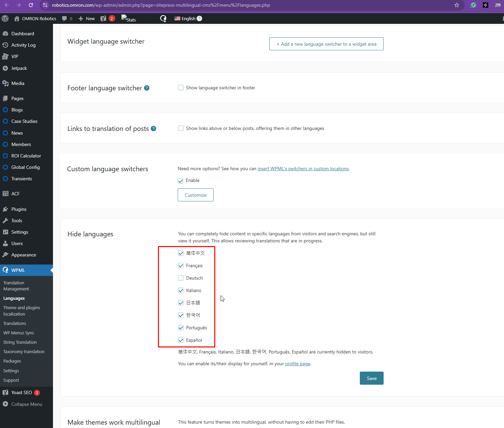Open Pages in the sidebar
This screenshot has height=428, width=504.
26,98
